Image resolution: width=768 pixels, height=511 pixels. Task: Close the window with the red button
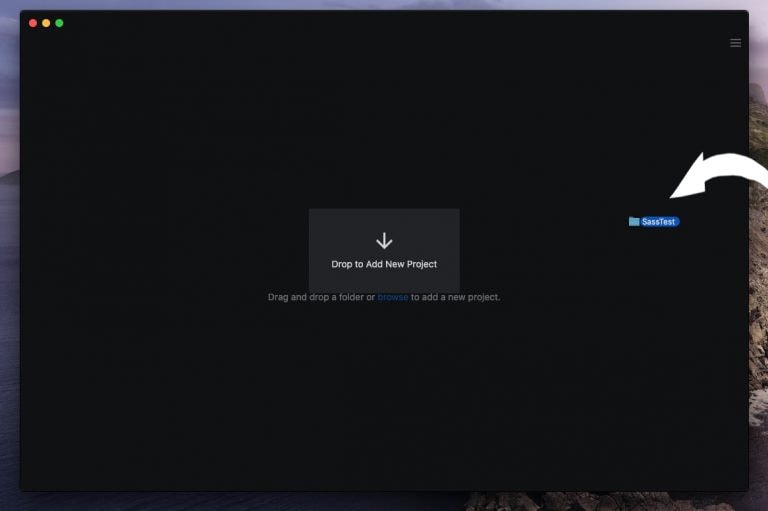coord(33,23)
